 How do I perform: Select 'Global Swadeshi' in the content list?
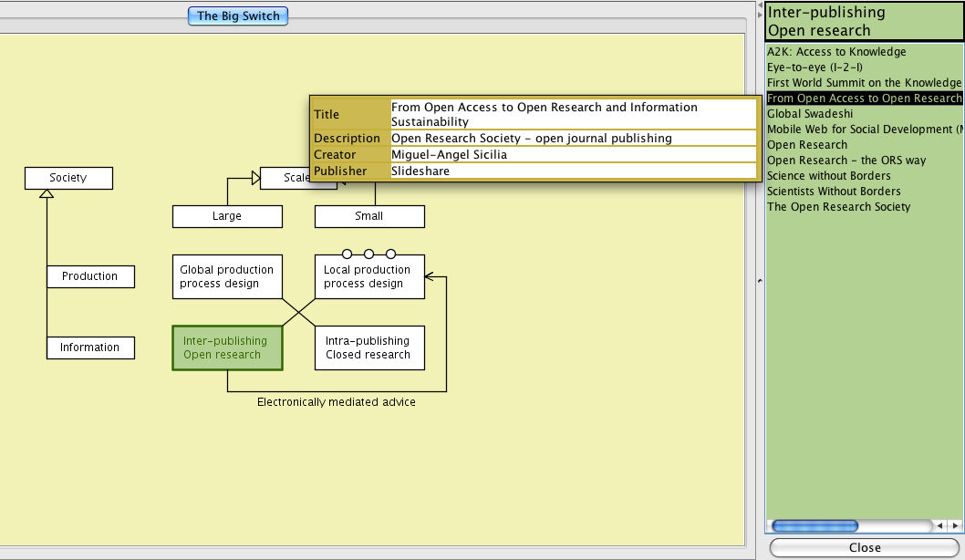coord(810,114)
